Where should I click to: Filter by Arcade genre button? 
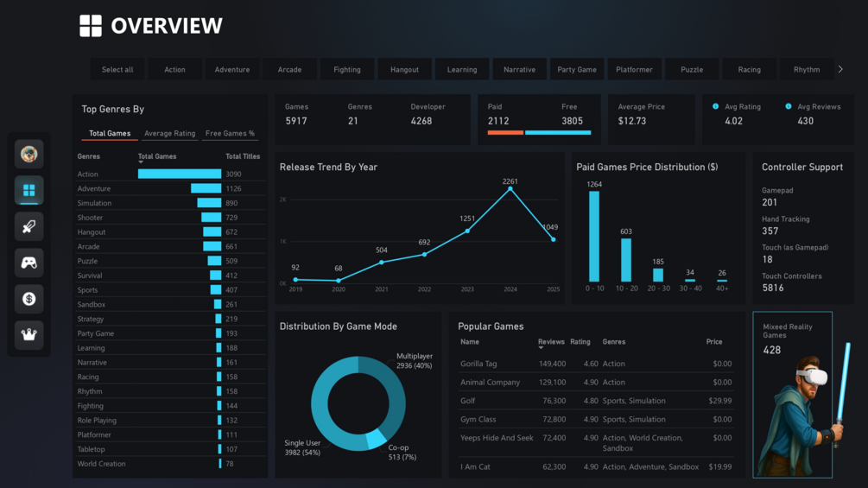(289, 70)
